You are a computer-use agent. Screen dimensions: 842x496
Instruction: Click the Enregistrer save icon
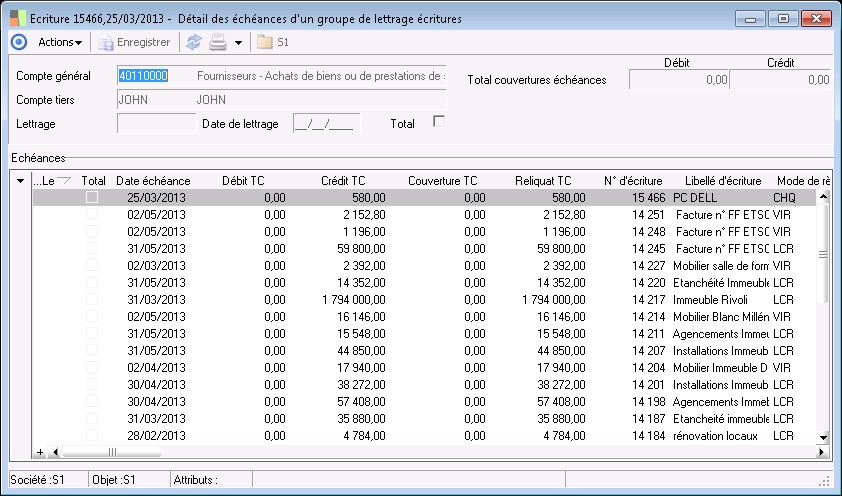pos(105,42)
